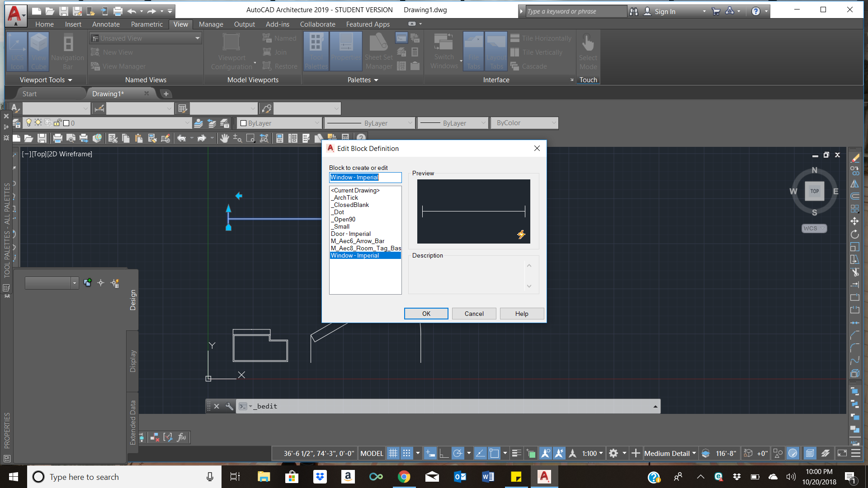
Task: Switch to the Annotate ribbon tab
Action: click(106, 24)
